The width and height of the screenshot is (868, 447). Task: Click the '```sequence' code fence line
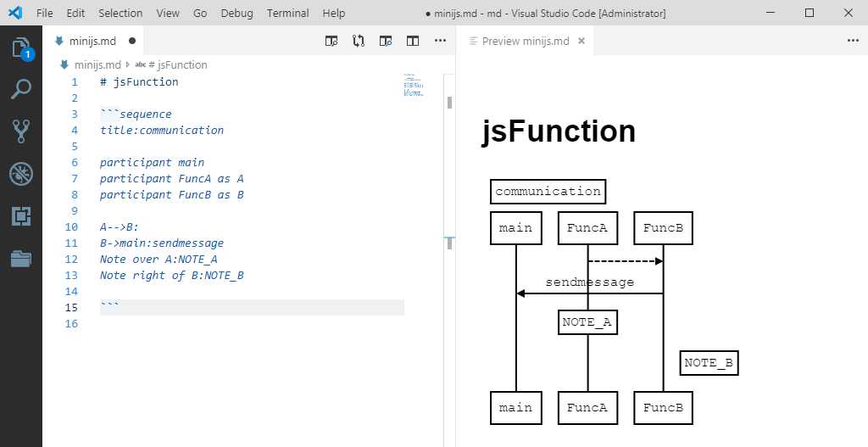pyautogui.click(x=136, y=115)
